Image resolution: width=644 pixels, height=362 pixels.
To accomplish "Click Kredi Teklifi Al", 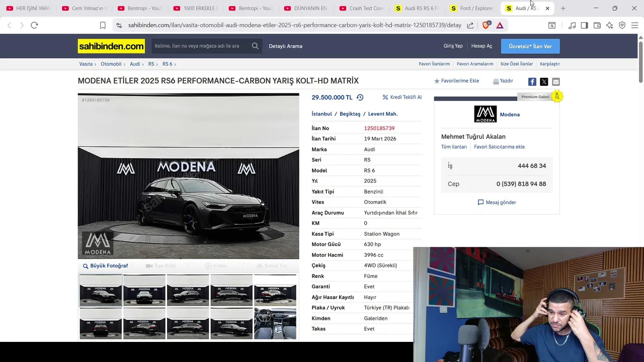I will coord(402,98).
